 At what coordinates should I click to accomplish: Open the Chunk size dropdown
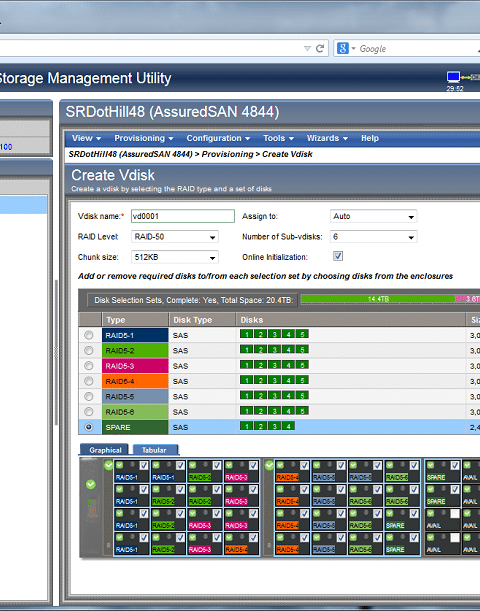pos(175,257)
